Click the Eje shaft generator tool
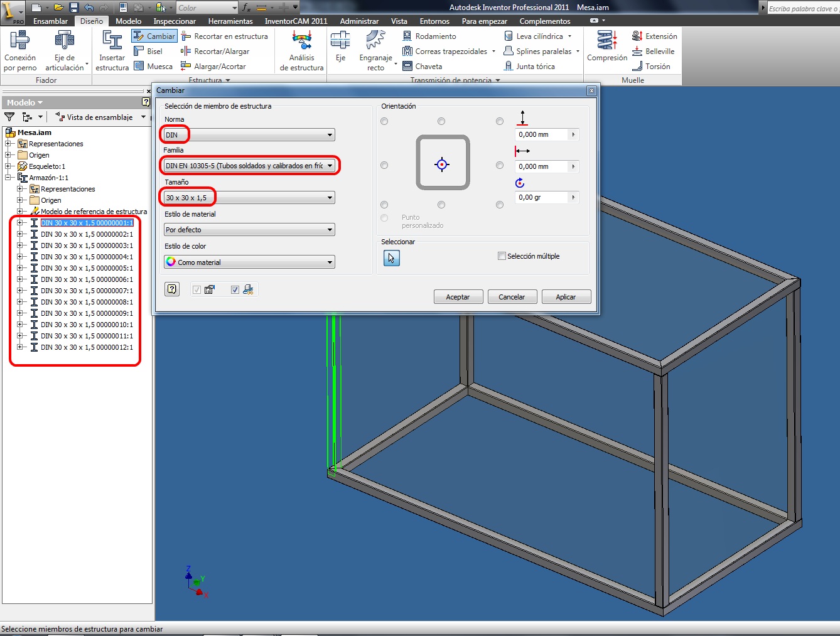Viewport: 840px width, 636px height. pos(340,47)
